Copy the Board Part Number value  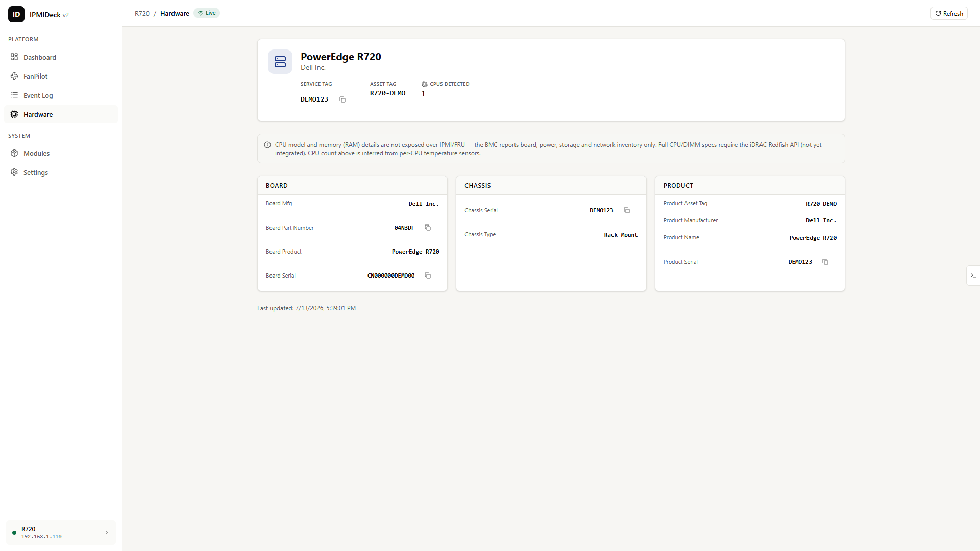click(x=428, y=228)
